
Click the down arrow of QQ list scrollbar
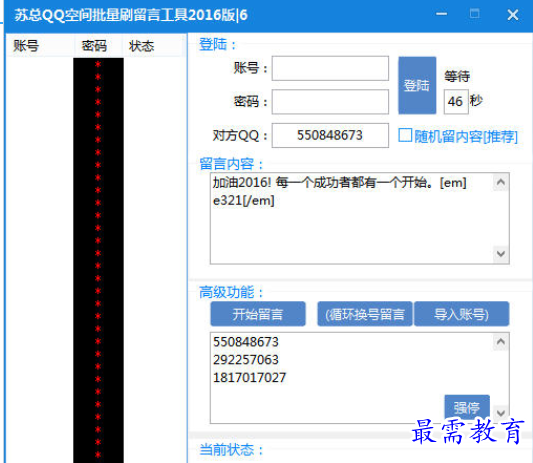point(501,413)
